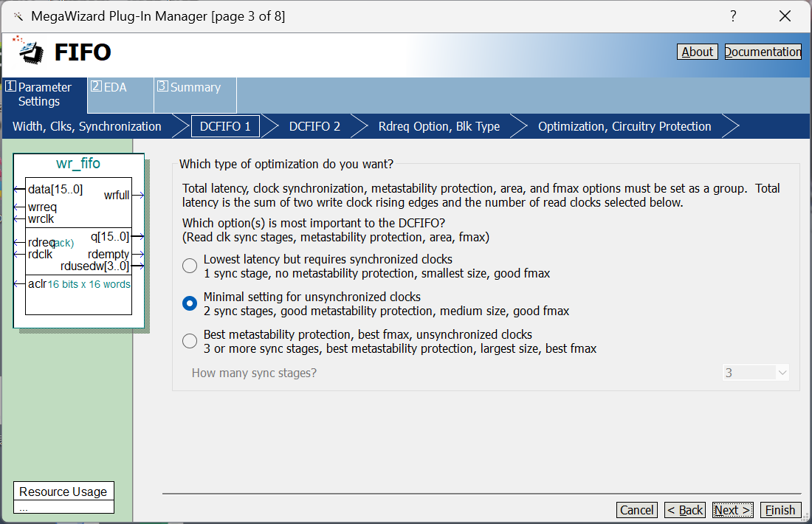Click the data[15..0] port label

click(x=55, y=190)
